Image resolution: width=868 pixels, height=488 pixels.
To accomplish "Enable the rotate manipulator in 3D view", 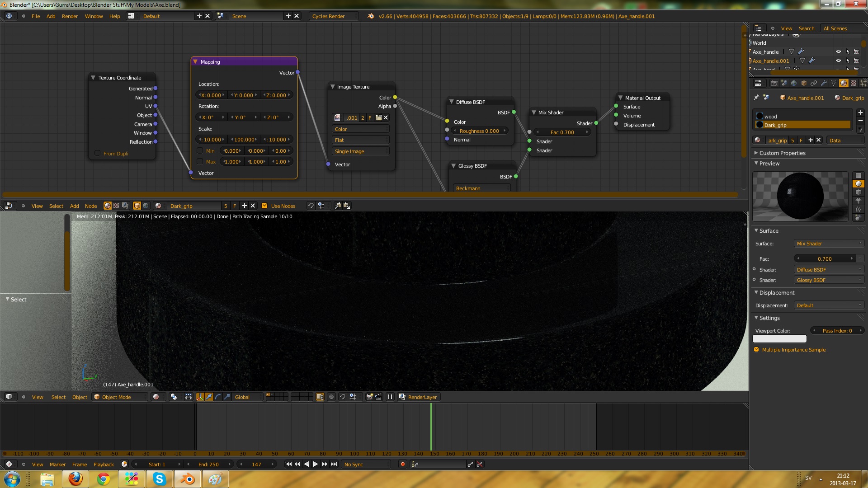I will [218, 397].
